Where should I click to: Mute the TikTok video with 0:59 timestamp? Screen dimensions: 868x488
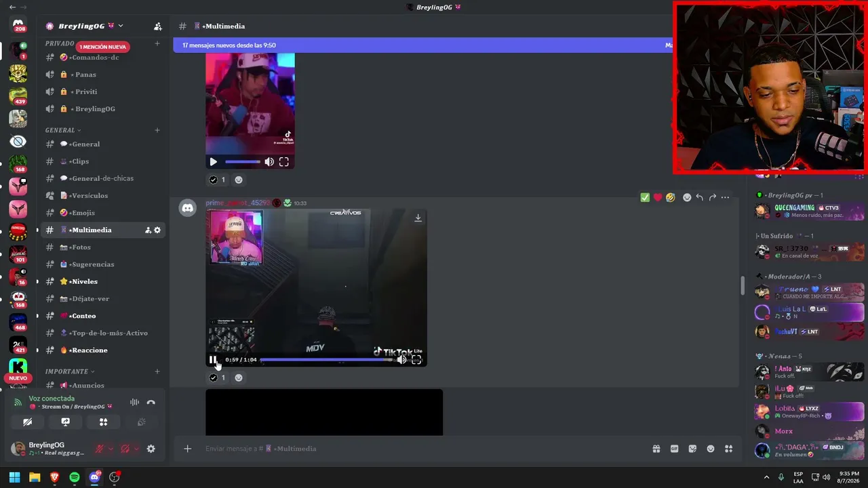coord(401,360)
